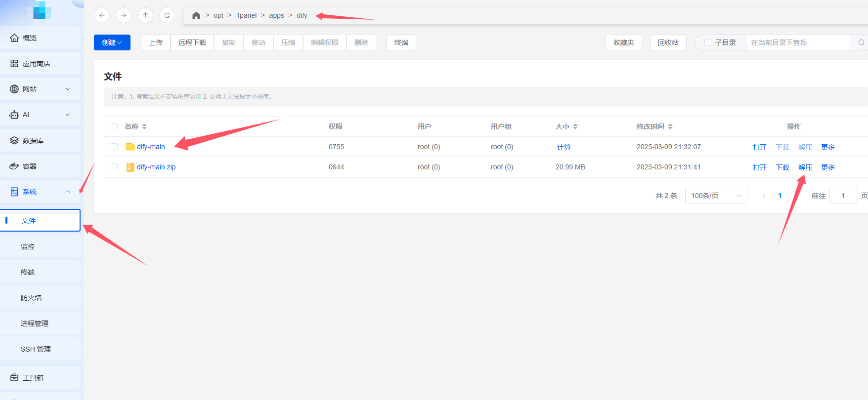Click the back navigation arrow icon
The height and width of the screenshot is (400, 868).
click(102, 15)
